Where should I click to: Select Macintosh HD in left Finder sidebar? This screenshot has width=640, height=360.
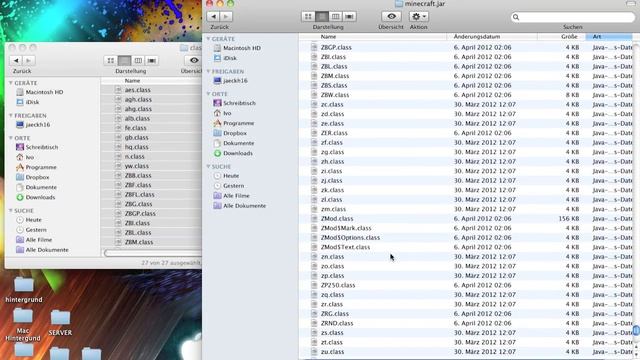[x=40, y=92]
